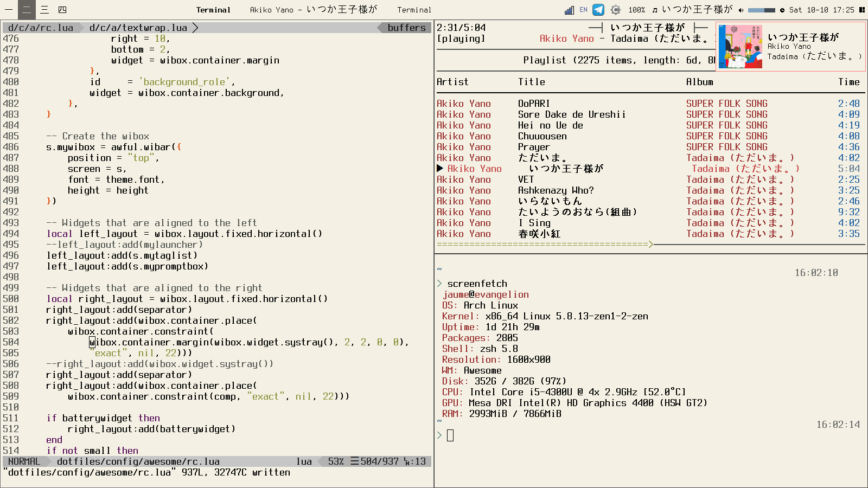Click the tiling layout icon at far right
868x488 pixels.
click(x=861, y=10)
